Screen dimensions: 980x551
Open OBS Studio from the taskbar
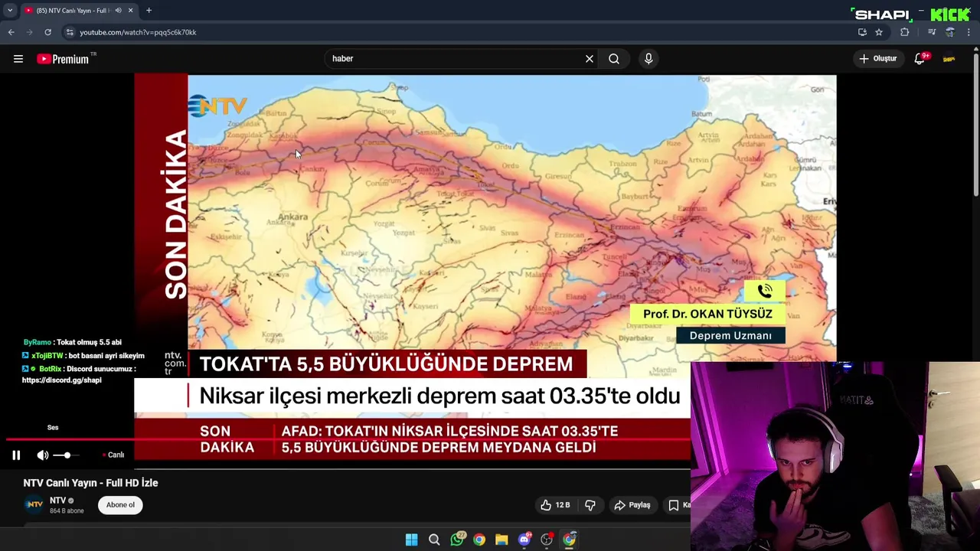click(547, 540)
